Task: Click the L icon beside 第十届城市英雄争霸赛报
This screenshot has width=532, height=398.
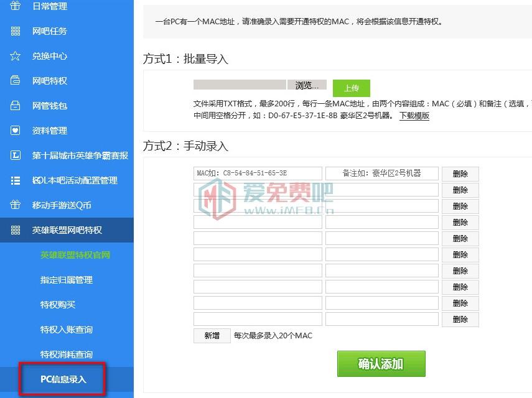Action: (16, 155)
